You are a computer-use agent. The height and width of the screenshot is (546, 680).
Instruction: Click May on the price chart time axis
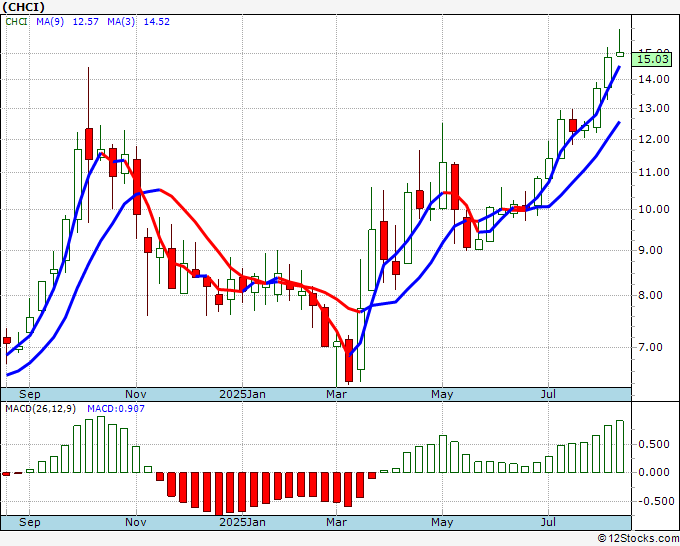(442, 394)
